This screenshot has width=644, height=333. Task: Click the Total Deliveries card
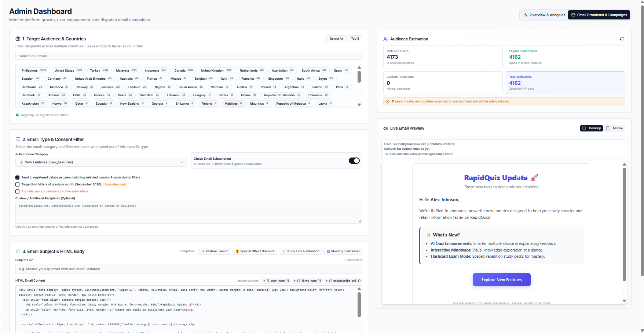click(x=565, y=83)
